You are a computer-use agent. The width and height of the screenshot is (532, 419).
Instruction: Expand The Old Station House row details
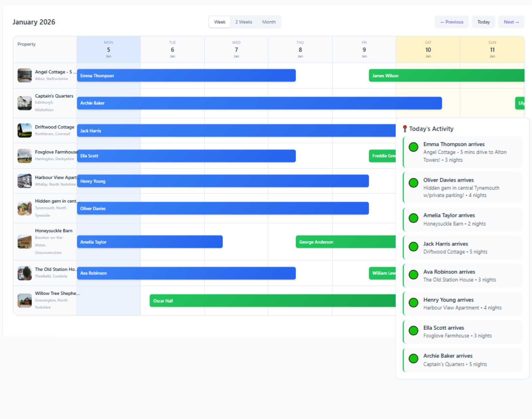[56, 269]
